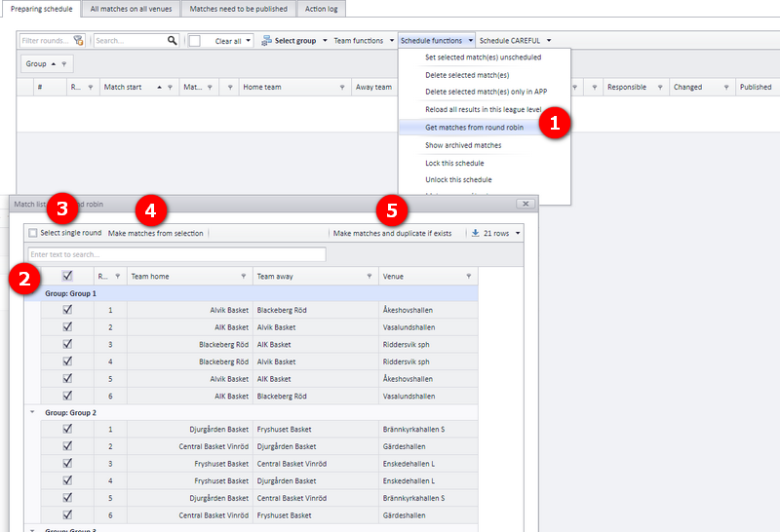
Task: Uncheck Fryshuset Basket vs Central Basket Vinröd row
Action: tap(67, 464)
